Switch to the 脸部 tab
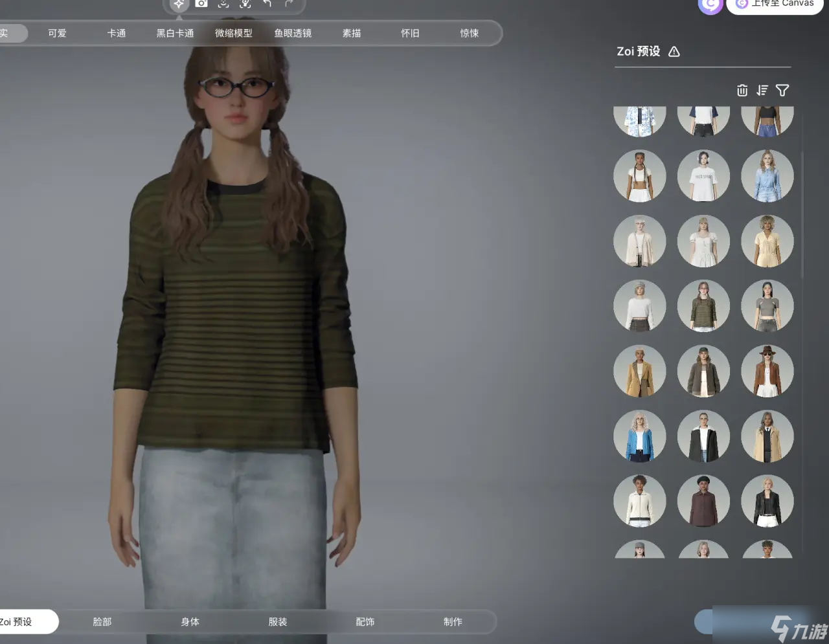Viewport: 829px width, 644px height. [x=102, y=621]
